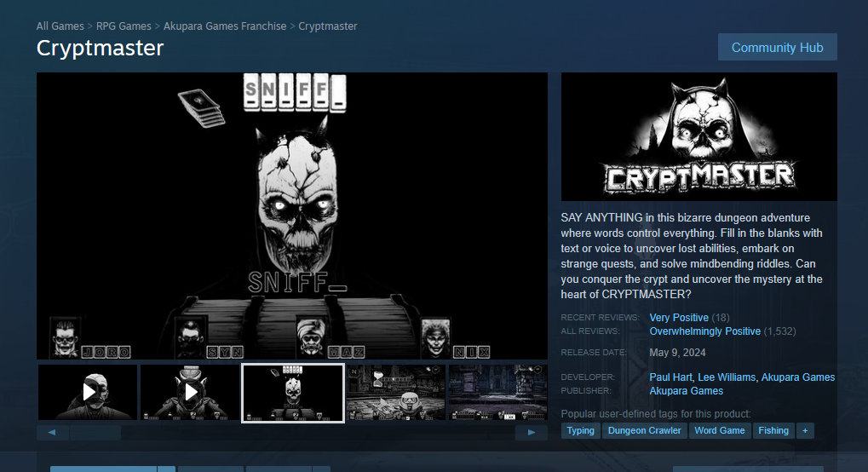Click the Cryptmaster header capsule image
Image resolution: width=868 pixels, height=472 pixels.
[698, 137]
